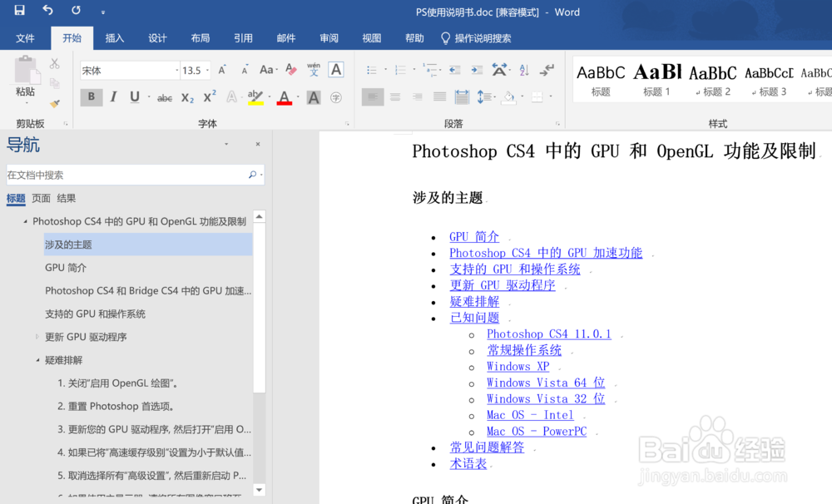The width and height of the screenshot is (832, 504).
Task: Click the Cut scissors icon
Action: tap(55, 64)
